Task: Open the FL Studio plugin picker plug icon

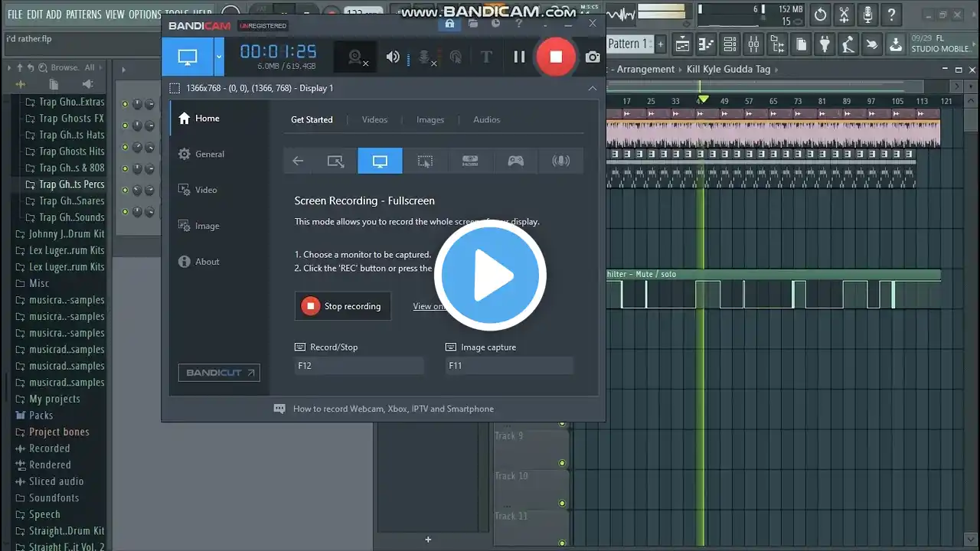Action: [x=824, y=44]
